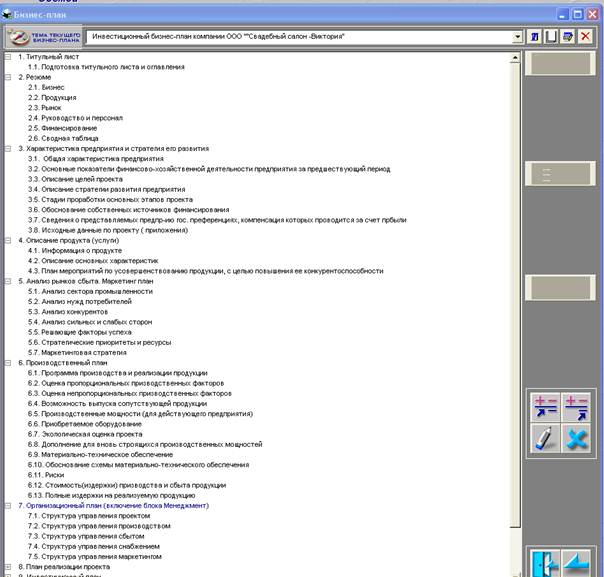Select 6.9. Материально-техническое обеспечение

pyautogui.click(x=101, y=455)
